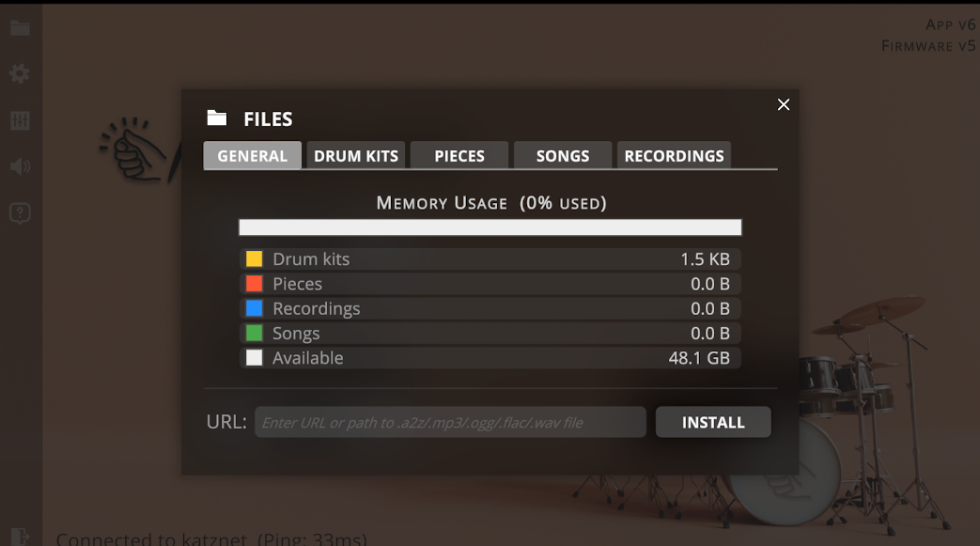Image resolution: width=980 pixels, height=546 pixels.
Task: Select the General tab
Action: click(252, 155)
